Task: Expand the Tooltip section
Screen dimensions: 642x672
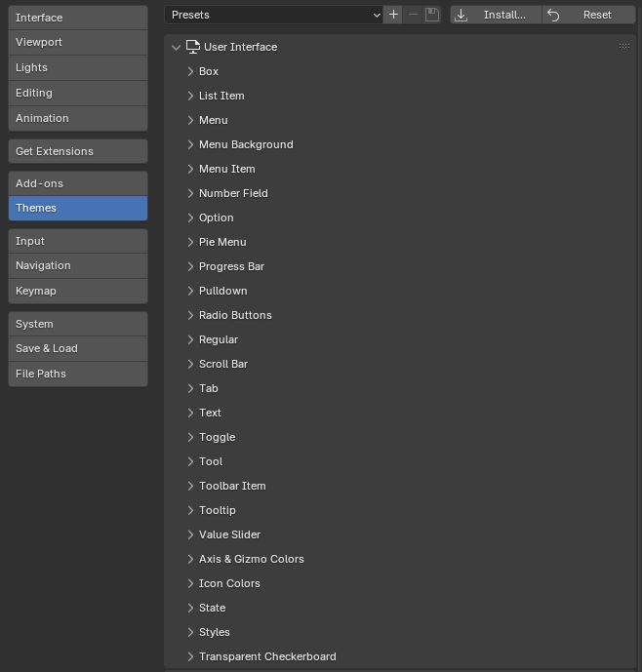Action: tap(190, 511)
